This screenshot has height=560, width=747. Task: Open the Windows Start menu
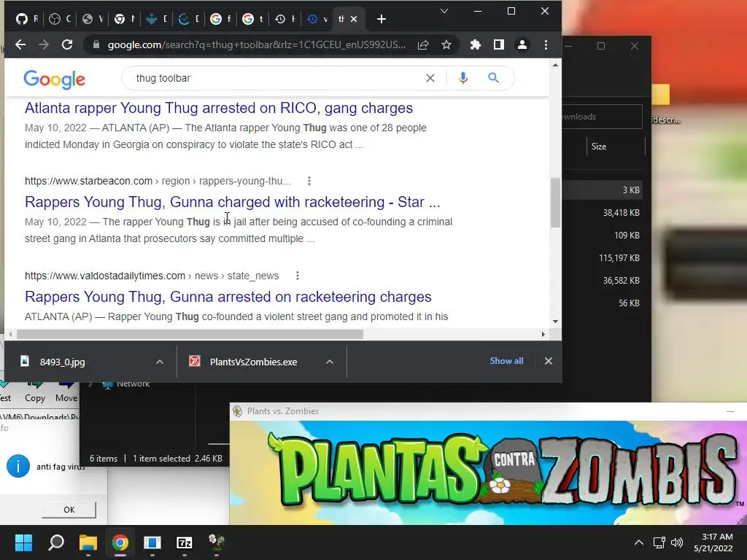pos(23,542)
